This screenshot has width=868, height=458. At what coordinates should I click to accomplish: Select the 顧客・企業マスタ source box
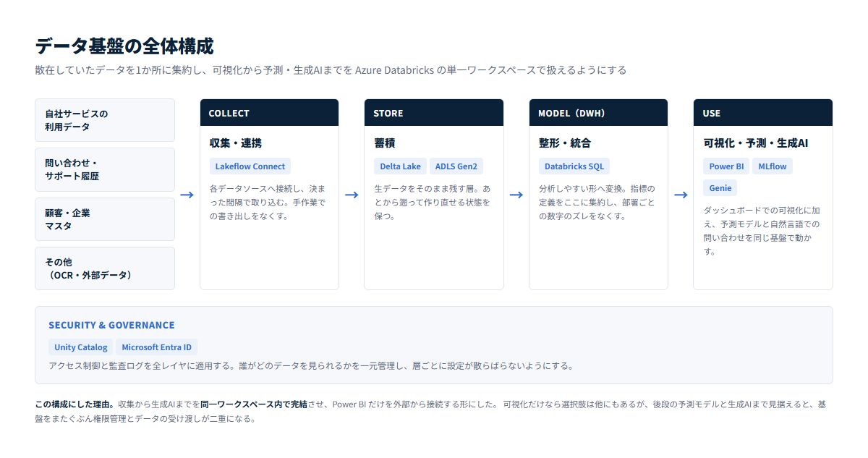tap(105, 219)
